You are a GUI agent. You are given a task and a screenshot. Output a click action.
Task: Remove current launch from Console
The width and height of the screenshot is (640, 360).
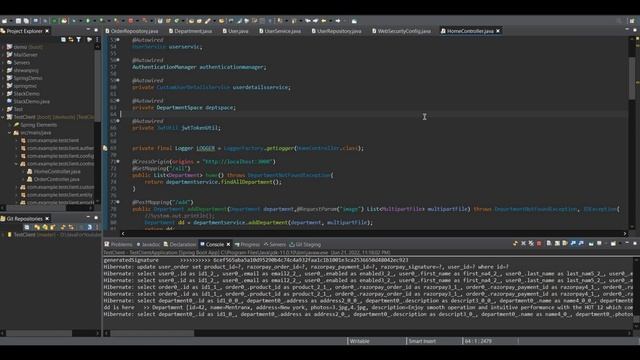[523, 244]
